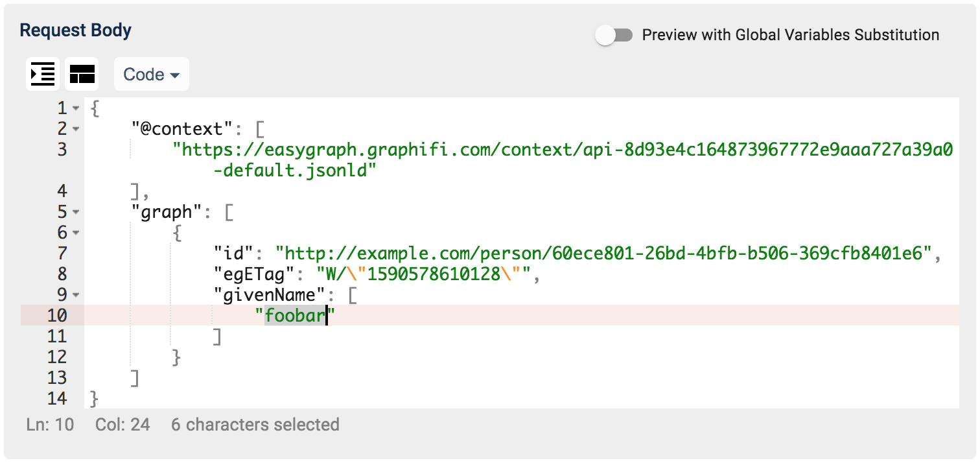Click the closing brace on line 14
The image size is (980, 463).
95,398
